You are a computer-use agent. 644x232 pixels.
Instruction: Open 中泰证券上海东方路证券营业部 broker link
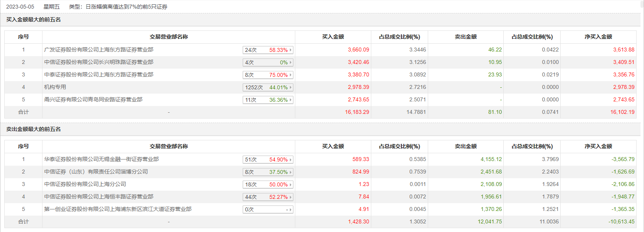pyautogui.click(x=99, y=74)
